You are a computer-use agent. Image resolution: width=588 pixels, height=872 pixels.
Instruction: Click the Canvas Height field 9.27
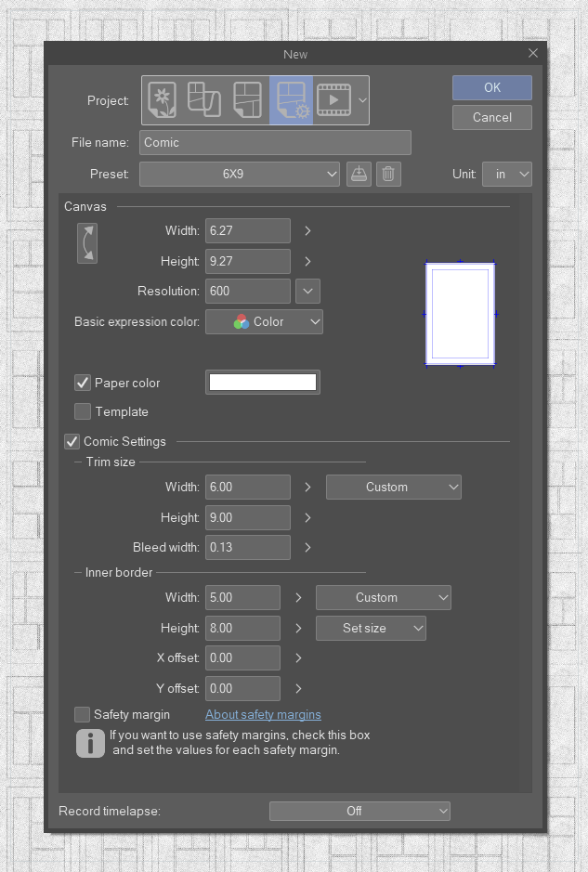[248, 261]
